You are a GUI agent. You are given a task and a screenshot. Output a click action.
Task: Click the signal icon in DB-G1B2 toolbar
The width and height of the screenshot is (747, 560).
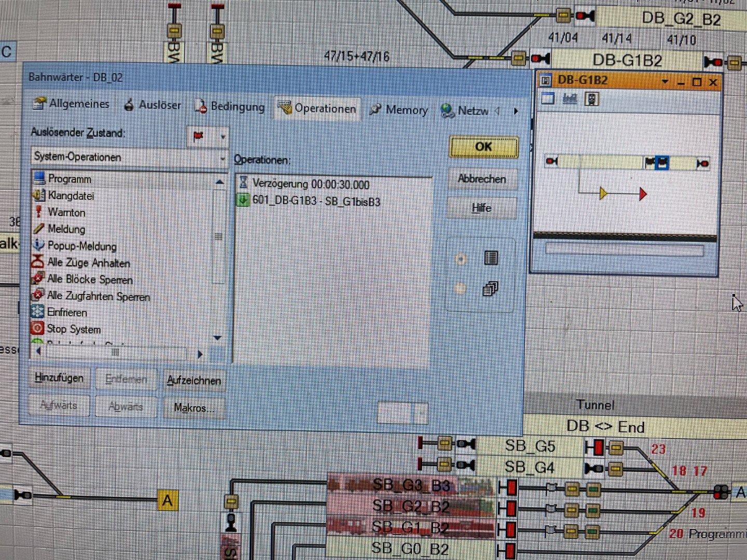click(x=591, y=99)
